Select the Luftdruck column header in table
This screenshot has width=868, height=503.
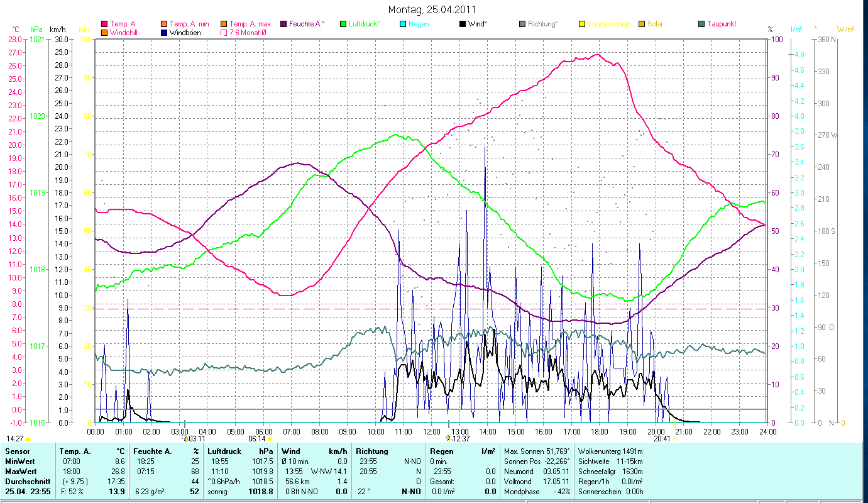pos(224,451)
